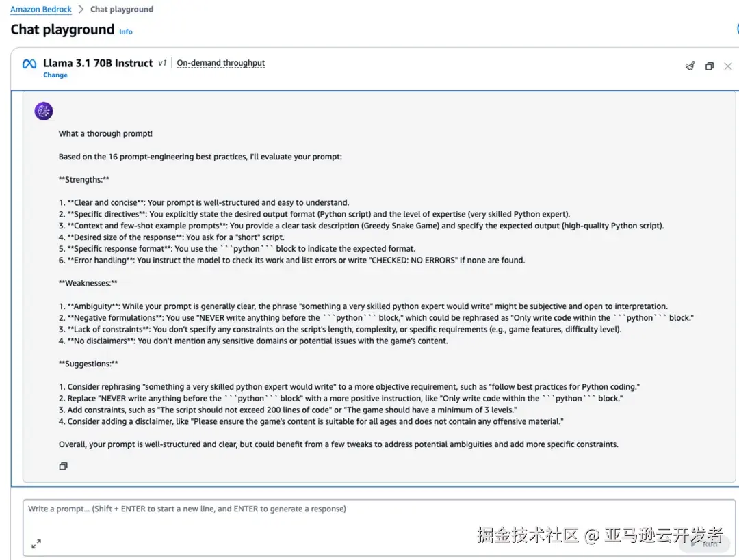Open the Info link beside Chat playground
This screenshot has height=560, width=739.
pyautogui.click(x=126, y=31)
